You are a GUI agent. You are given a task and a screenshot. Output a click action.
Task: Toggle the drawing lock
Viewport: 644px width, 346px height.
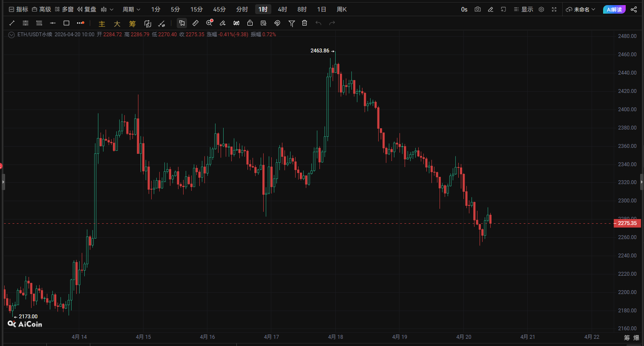coord(250,23)
